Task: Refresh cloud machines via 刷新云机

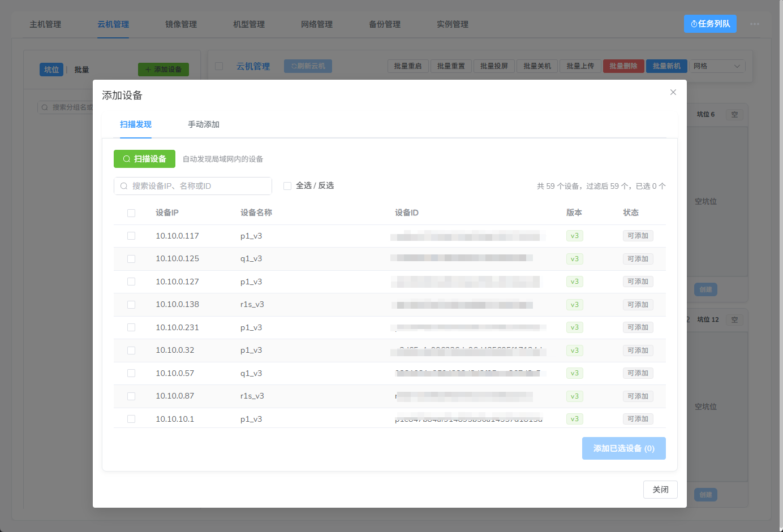Action: pyautogui.click(x=308, y=66)
